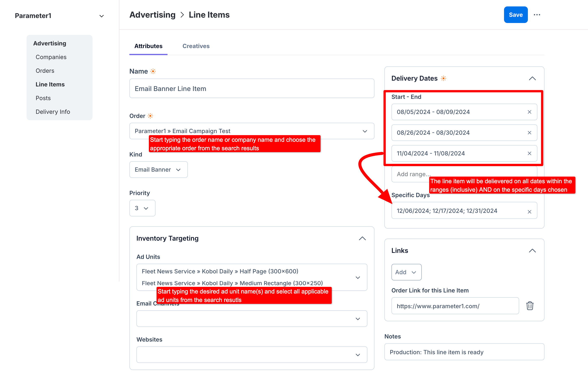Collapse the Inventory Targeting section
This screenshot has width=588, height=388.
pyautogui.click(x=362, y=238)
